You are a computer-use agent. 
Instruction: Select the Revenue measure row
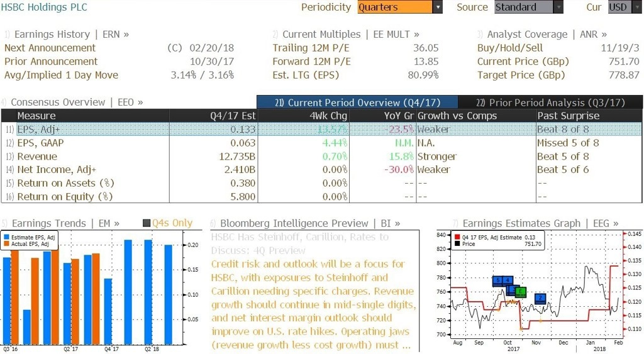tap(321, 157)
